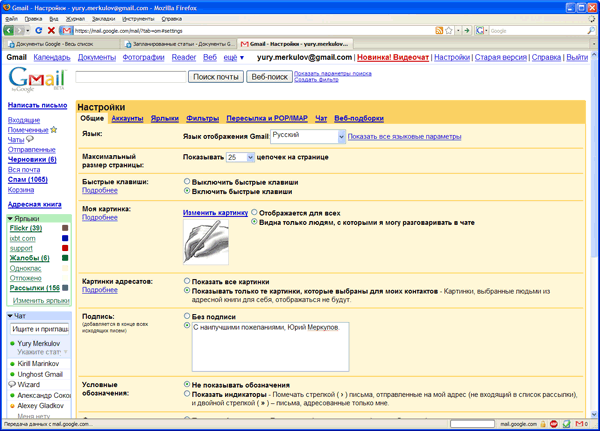Screen dimensions: 600x431
Task: Click the green status dot beside Unghost Gmail
Action: pyautogui.click(x=12, y=374)
